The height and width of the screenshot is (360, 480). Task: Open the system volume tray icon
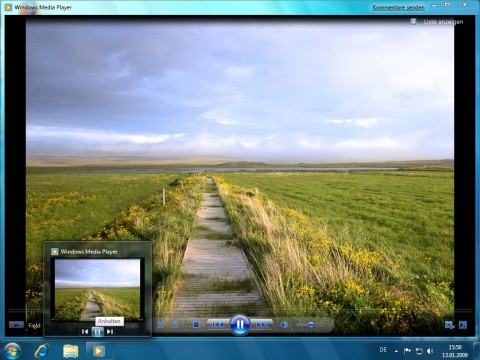(430, 351)
